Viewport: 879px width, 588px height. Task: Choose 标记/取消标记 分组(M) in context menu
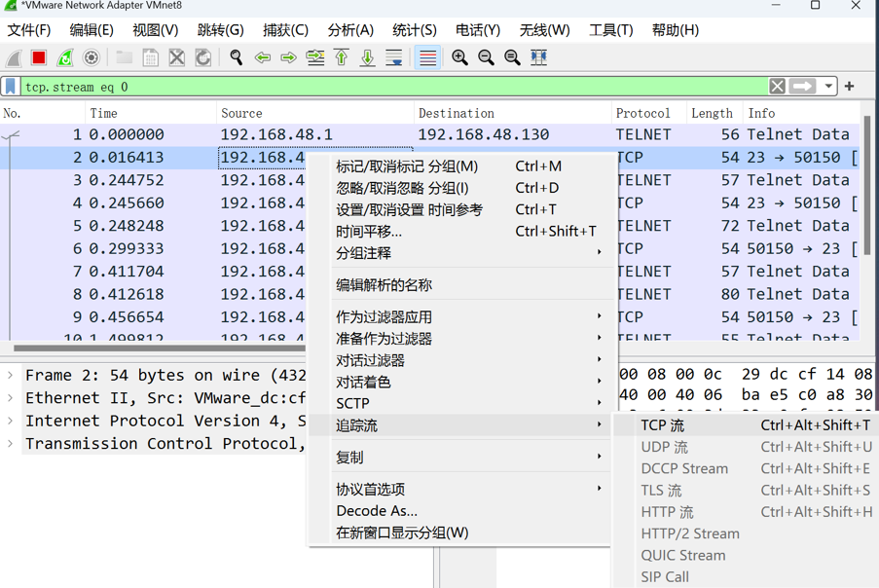(x=459, y=166)
